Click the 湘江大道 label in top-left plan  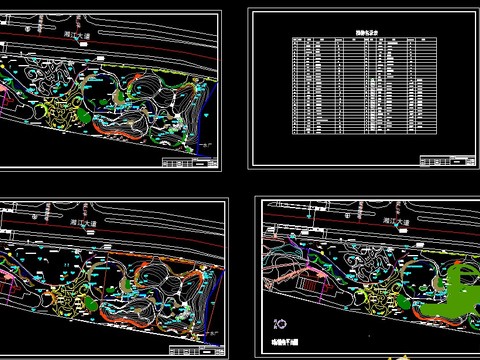(x=77, y=35)
